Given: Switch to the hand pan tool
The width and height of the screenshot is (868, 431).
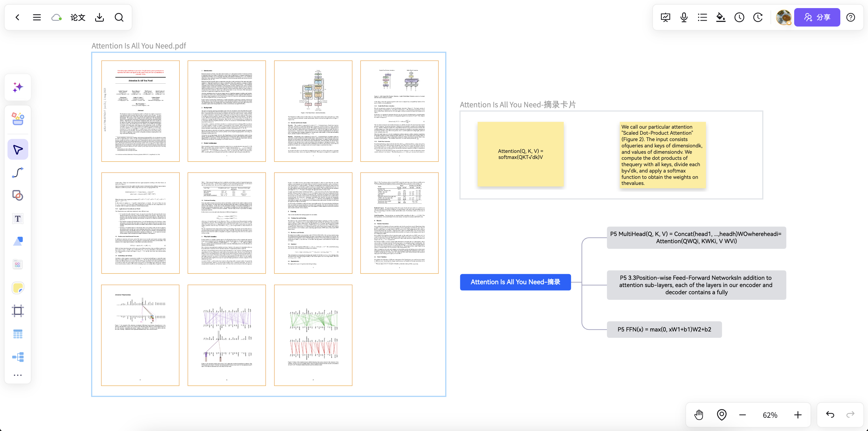Looking at the screenshot, I should 699,415.
